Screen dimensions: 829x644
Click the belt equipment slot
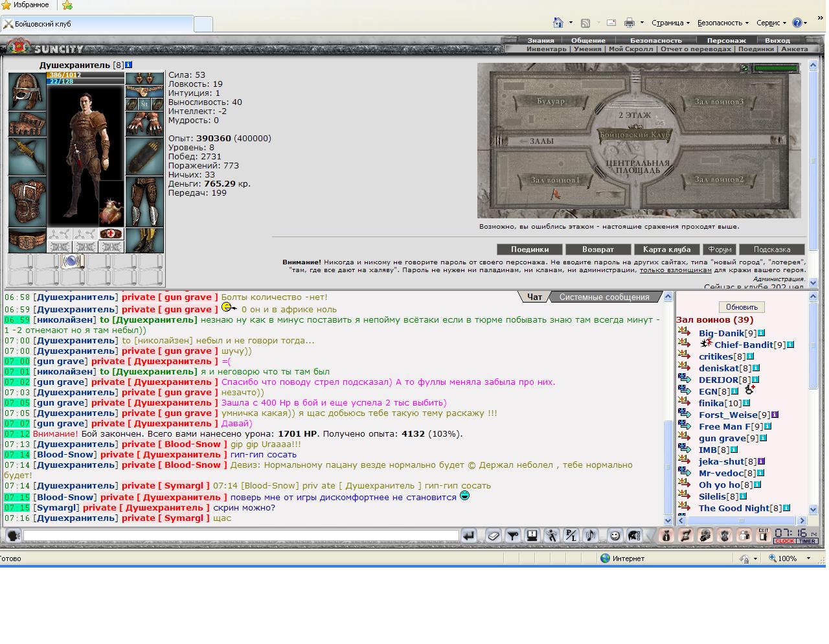(x=27, y=240)
